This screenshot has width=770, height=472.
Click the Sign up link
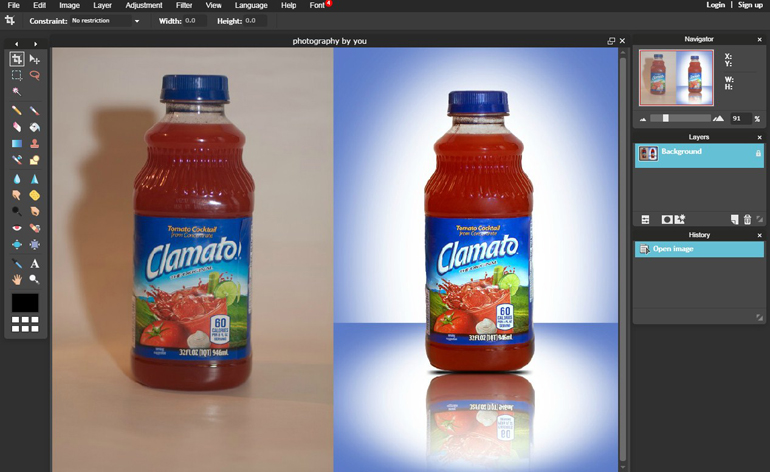[x=750, y=4]
